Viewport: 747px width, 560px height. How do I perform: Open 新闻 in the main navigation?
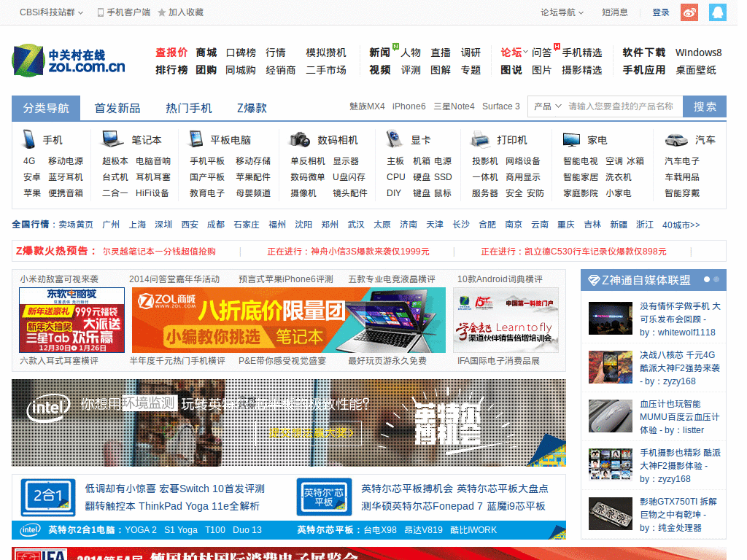379,52
